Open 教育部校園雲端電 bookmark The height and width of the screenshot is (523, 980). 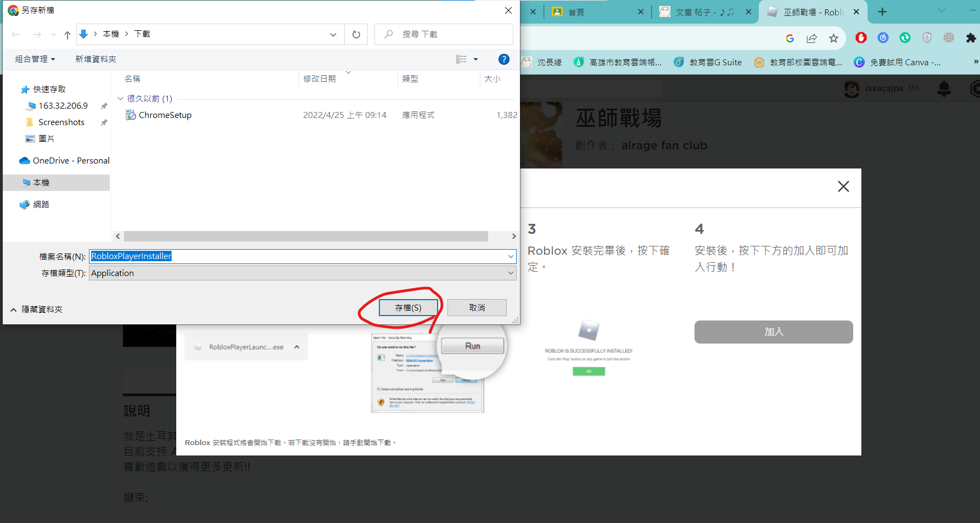coord(798,63)
